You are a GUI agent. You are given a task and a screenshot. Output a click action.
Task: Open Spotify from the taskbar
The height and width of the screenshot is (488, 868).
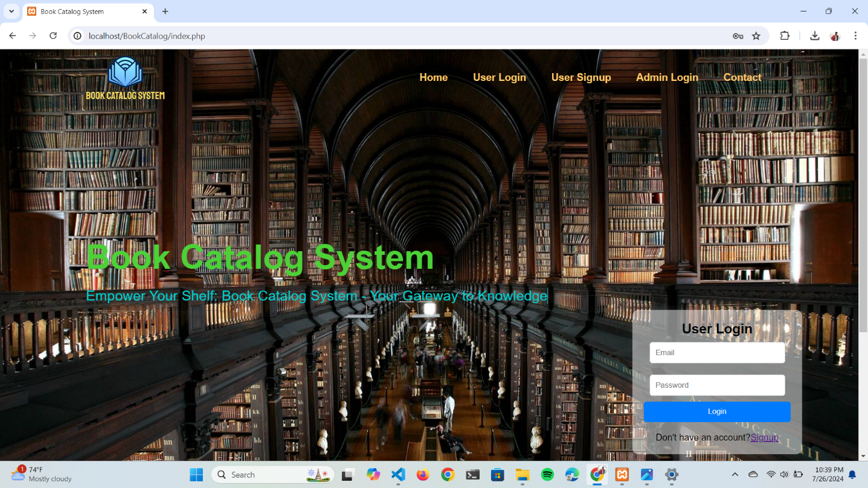(x=547, y=475)
